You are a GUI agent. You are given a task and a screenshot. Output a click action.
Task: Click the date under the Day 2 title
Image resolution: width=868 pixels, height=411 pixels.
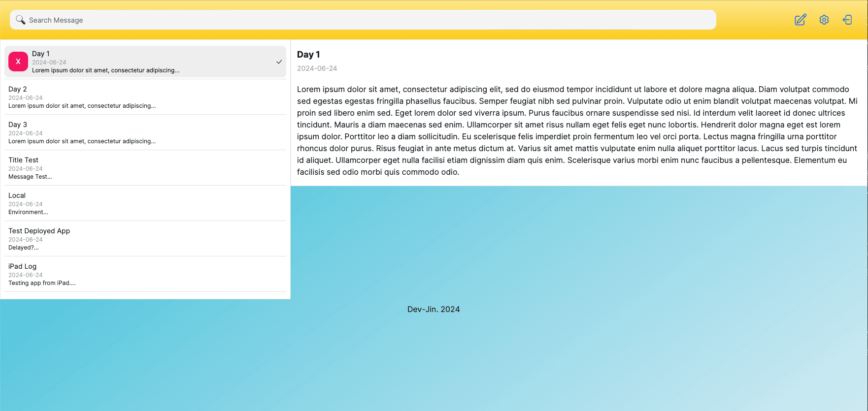click(x=26, y=98)
